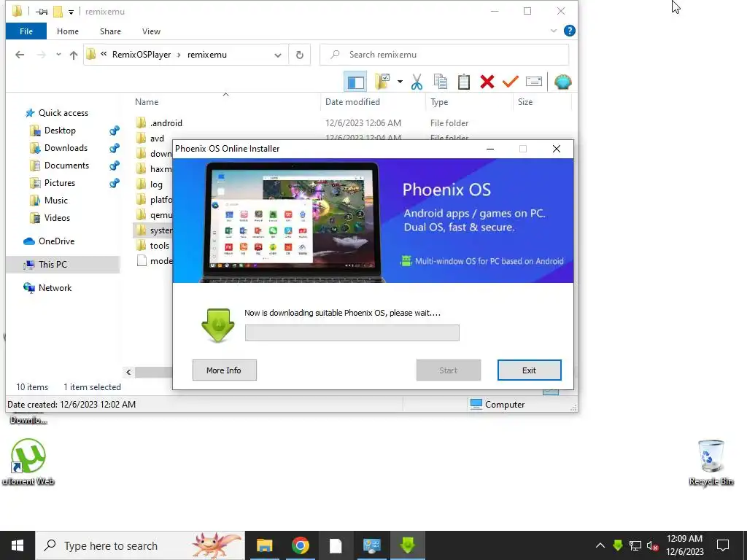The image size is (747, 560).
Task: Open the address bar history dropdown
Action: tap(278, 55)
